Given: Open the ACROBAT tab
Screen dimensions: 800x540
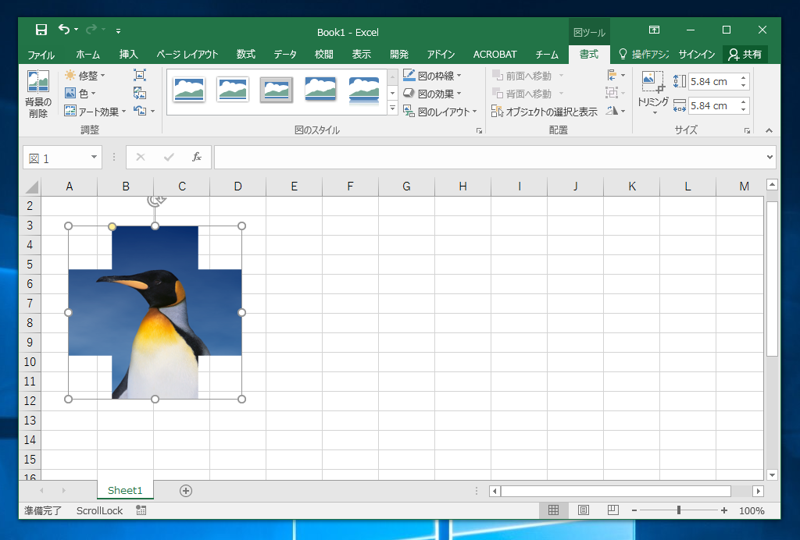Looking at the screenshot, I should [x=494, y=54].
